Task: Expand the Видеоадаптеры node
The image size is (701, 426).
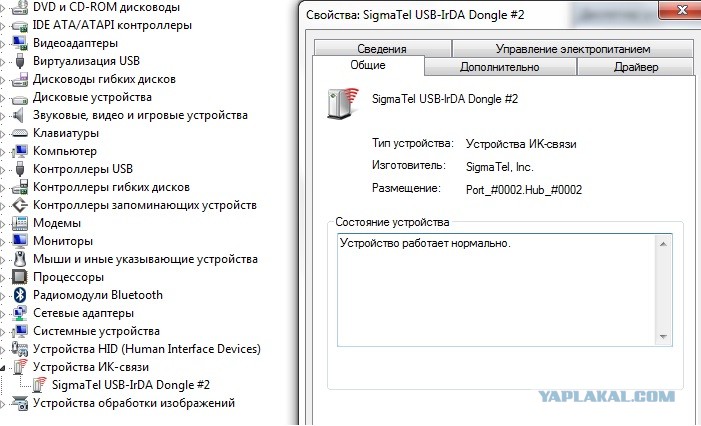Action: click(x=3, y=44)
